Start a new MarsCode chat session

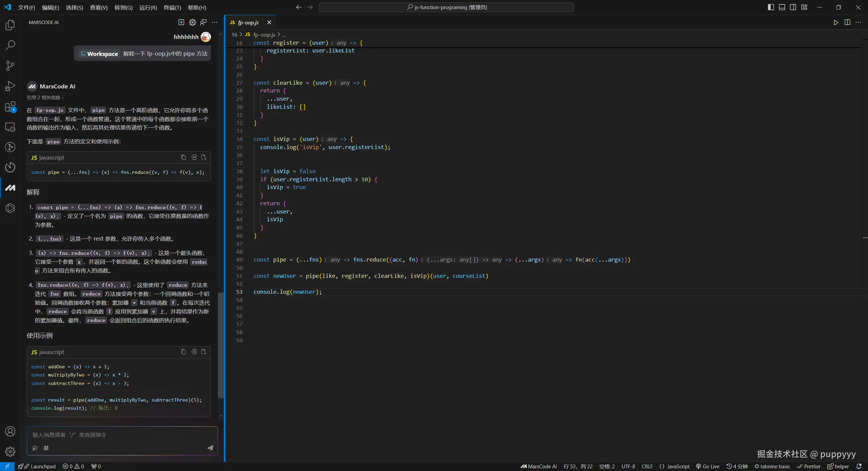pyautogui.click(x=181, y=22)
